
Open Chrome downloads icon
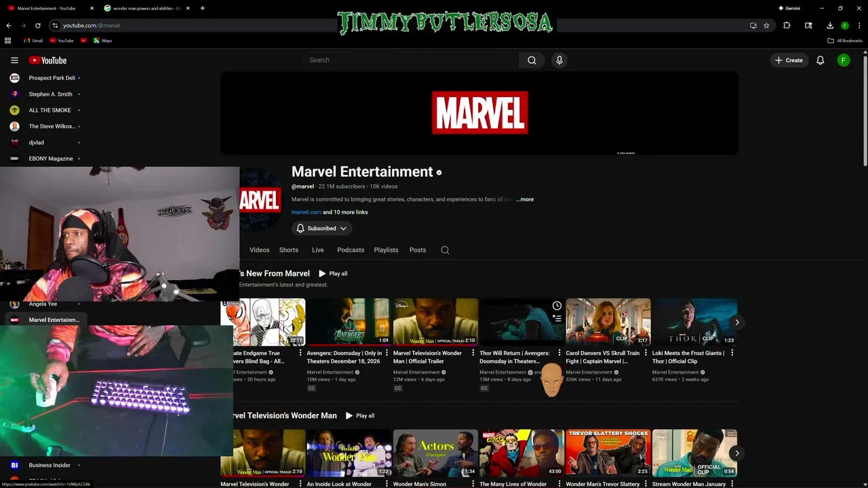coord(830,25)
